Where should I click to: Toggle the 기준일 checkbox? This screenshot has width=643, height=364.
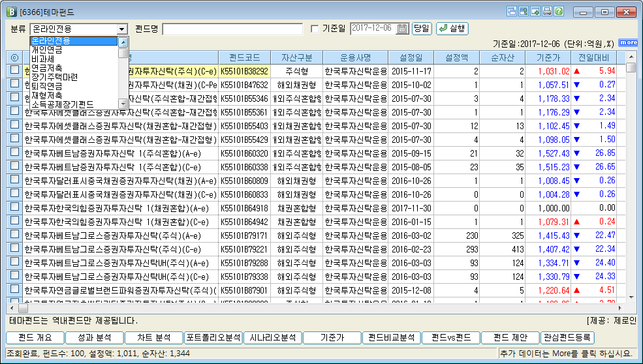(315, 29)
